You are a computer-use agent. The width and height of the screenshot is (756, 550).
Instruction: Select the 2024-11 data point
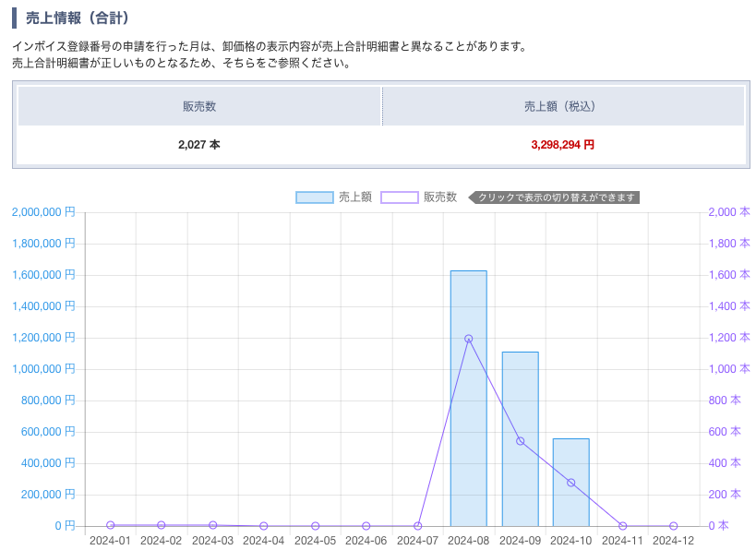click(x=622, y=526)
